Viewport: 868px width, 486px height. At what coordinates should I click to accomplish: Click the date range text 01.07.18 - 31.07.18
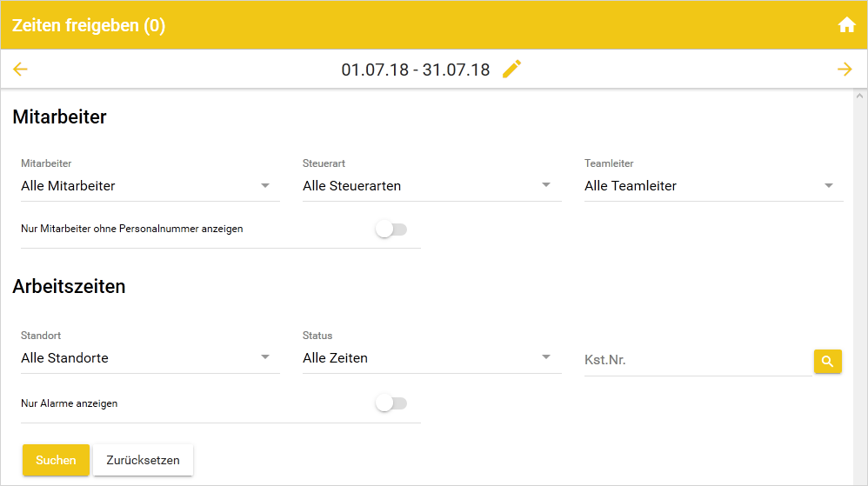coord(416,70)
